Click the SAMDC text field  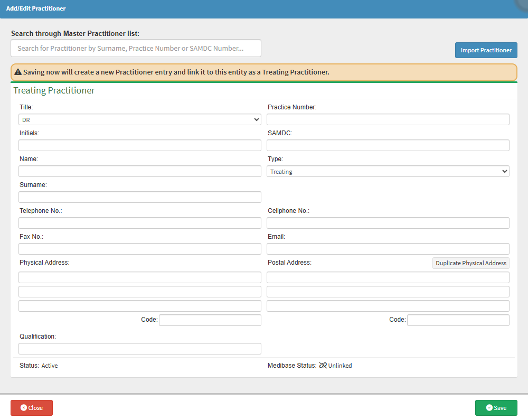click(388, 146)
